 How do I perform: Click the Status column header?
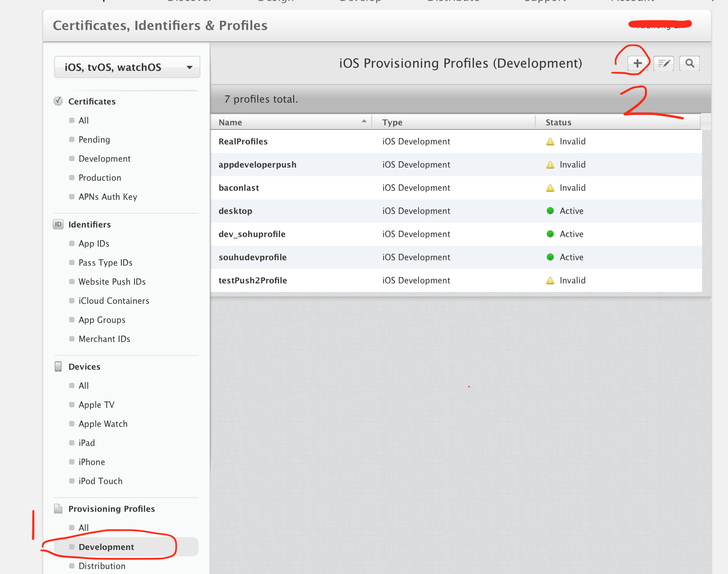click(558, 122)
